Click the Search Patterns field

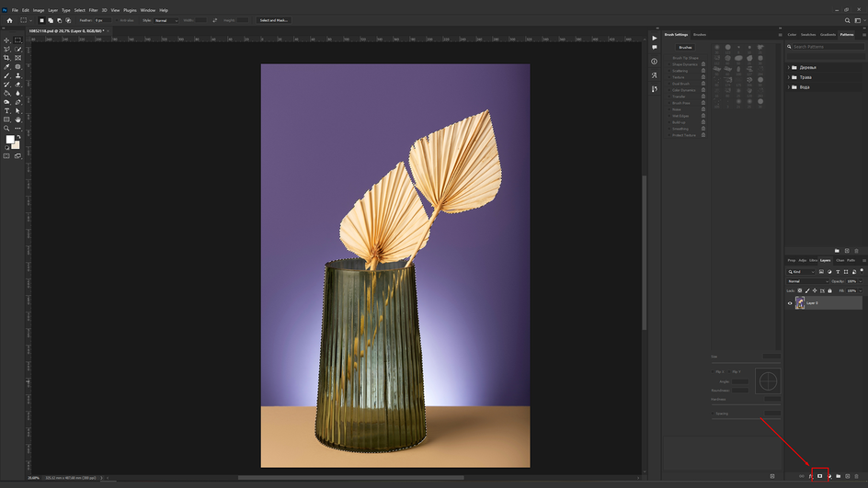(828, 47)
